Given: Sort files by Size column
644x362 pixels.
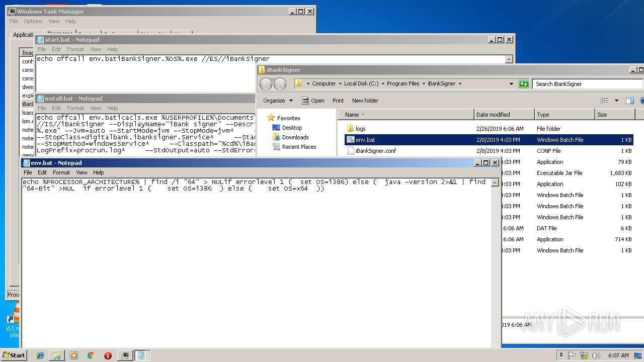Looking at the screenshot, I should (x=614, y=115).
